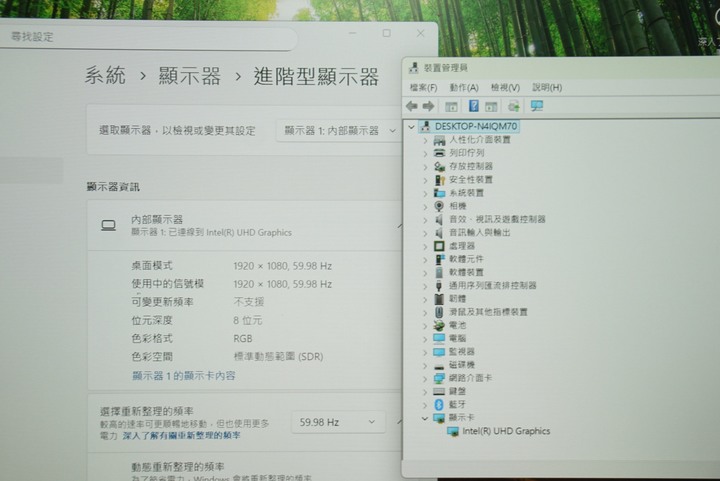The height and width of the screenshot is (481, 720).
Task: Select the Intel(R) UHD Graphics label
Action: 506,431
